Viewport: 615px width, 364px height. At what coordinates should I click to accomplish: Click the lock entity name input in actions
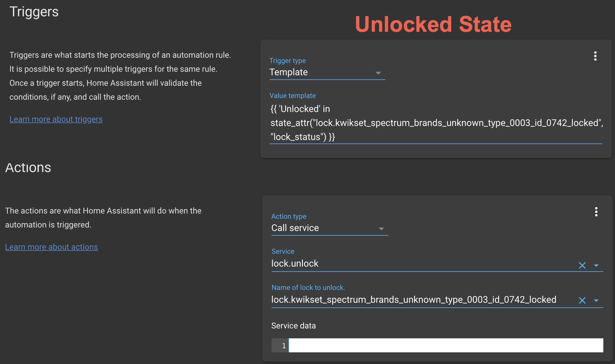(x=414, y=300)
